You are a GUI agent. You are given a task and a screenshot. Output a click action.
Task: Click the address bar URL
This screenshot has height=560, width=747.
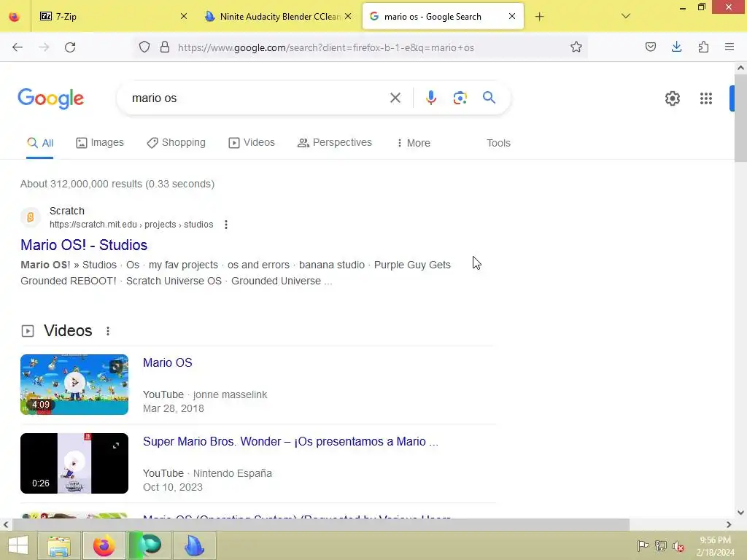coord(326,47)
